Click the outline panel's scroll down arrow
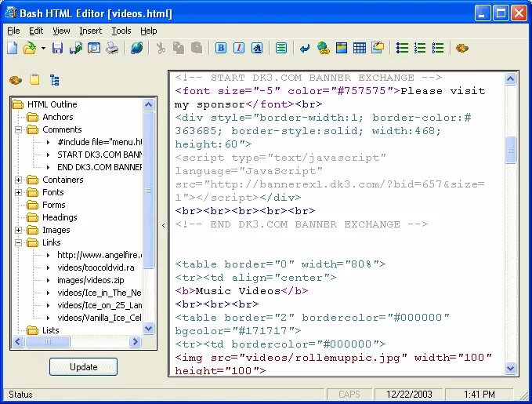 tap(149, 329)
